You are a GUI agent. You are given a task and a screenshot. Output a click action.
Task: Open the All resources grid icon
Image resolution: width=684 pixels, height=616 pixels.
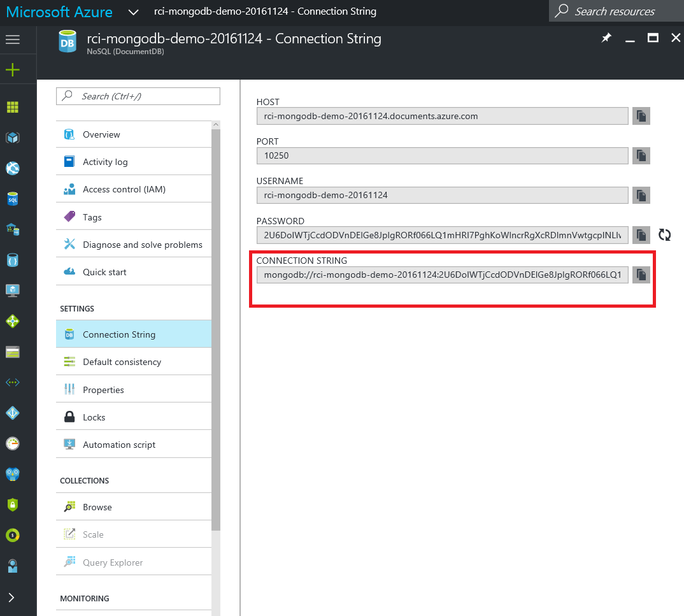click(x=13, y=107)
